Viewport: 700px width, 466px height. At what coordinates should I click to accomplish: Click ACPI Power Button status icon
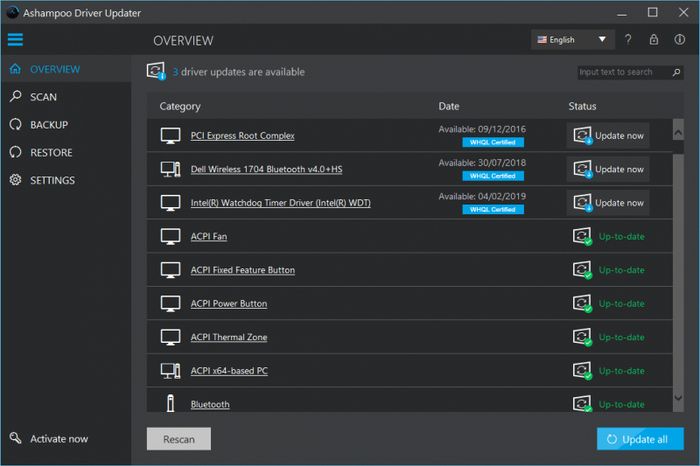pos(583,303)
